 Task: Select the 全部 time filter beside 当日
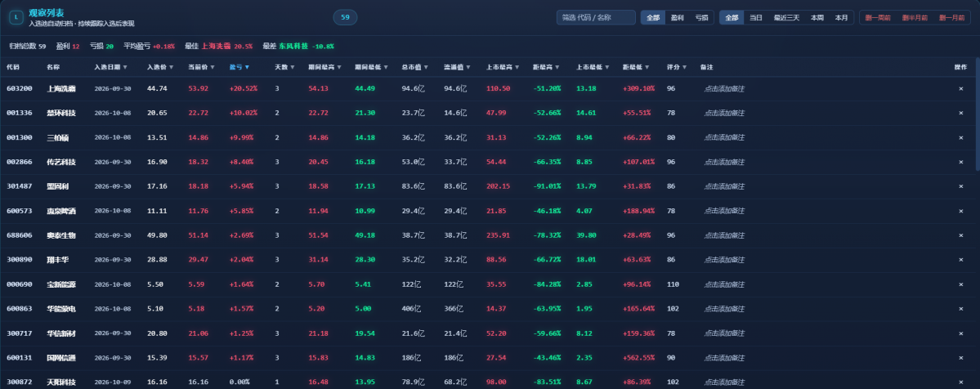[x=732, y=17]
